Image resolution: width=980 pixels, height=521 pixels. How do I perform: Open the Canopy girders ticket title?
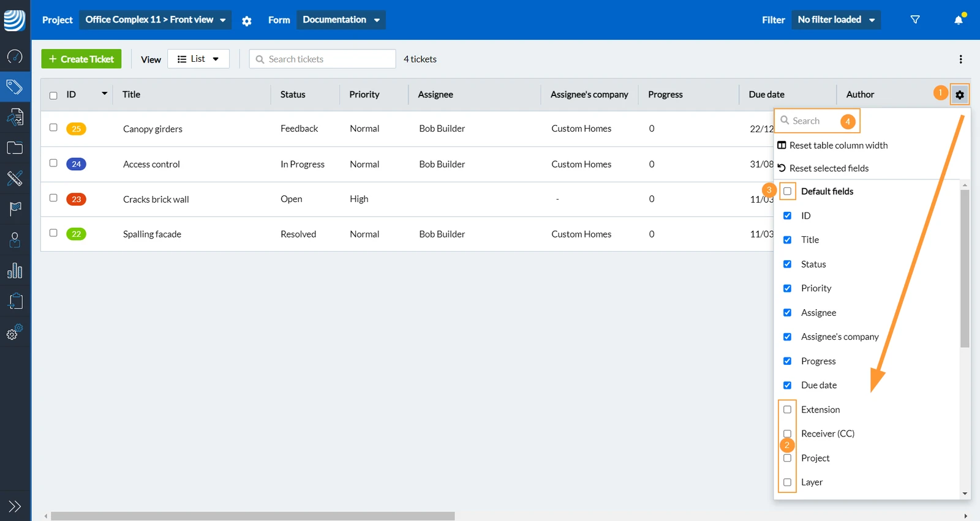pos(153,129)
